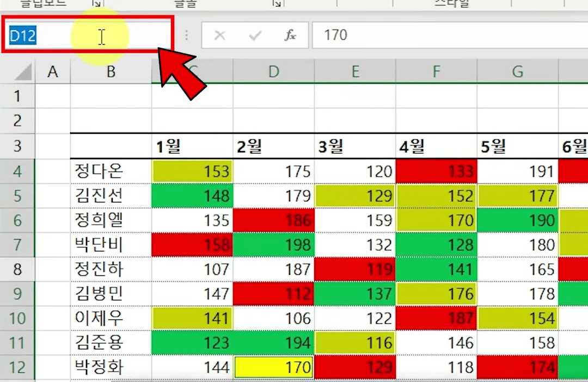Select column D header

pyautogui.click(x=274, y=71)
